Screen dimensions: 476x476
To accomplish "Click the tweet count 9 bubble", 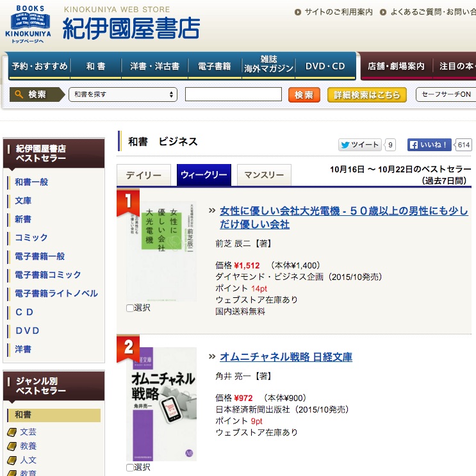I will pyautogui.click(x=390, y=145).
